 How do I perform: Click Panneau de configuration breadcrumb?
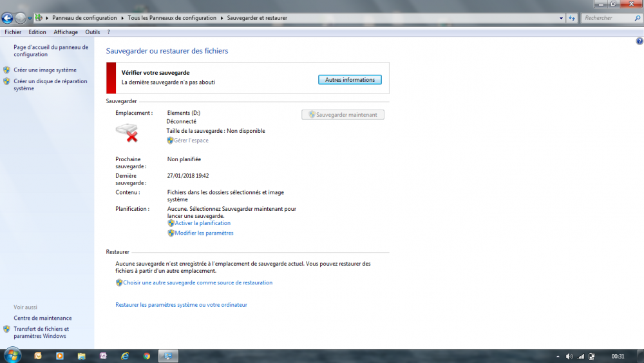84,18
